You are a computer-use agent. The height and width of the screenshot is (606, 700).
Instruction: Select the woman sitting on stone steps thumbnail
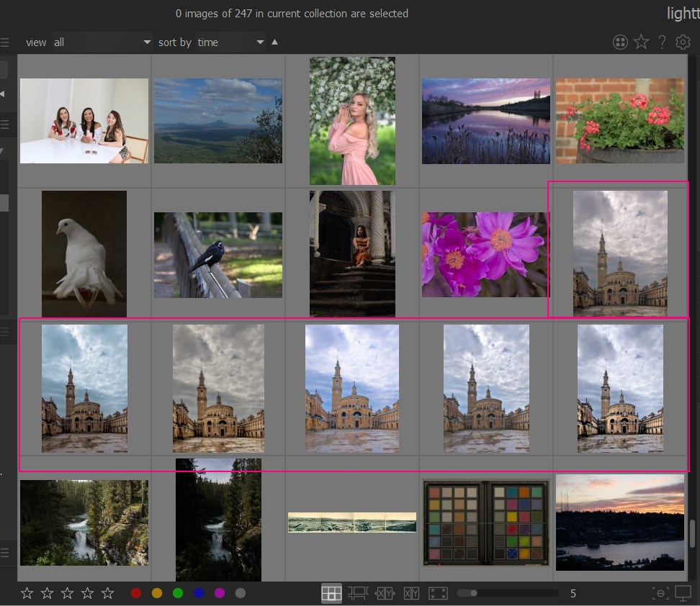[352, 254]
